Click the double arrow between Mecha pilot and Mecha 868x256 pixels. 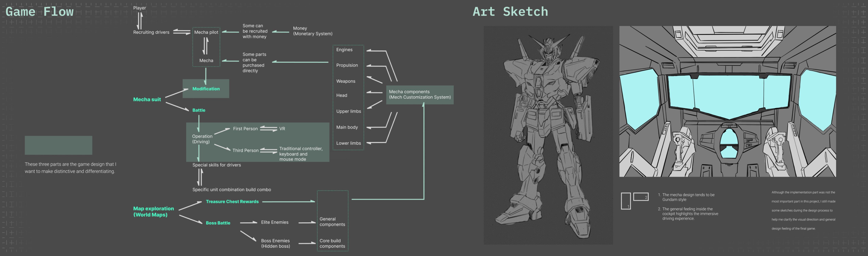click(x=206, y=46)
